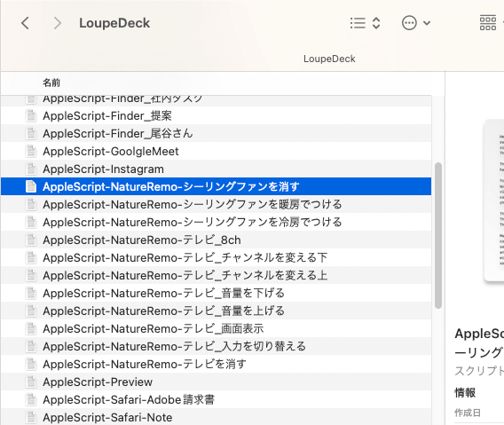Click the 作成日 label in preview pane

point(468,413)
